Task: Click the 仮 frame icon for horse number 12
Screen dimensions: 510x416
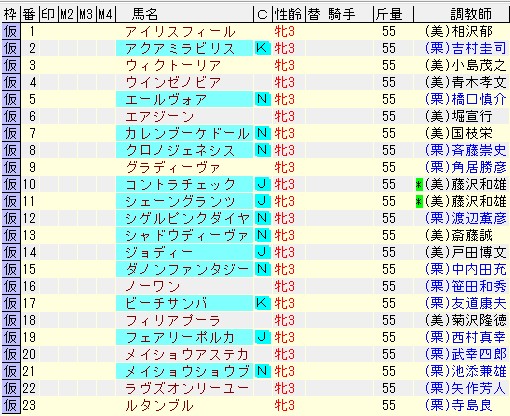Action: tap(11, 218)
